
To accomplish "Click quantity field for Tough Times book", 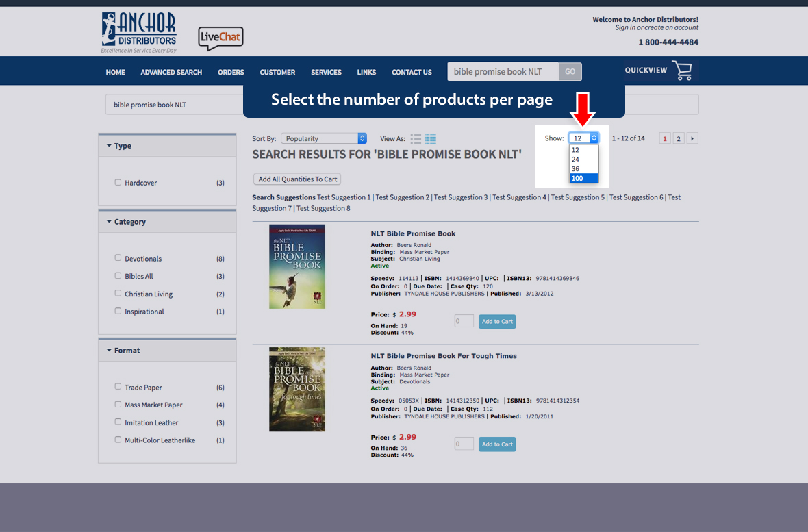I will tap(464, 444).
